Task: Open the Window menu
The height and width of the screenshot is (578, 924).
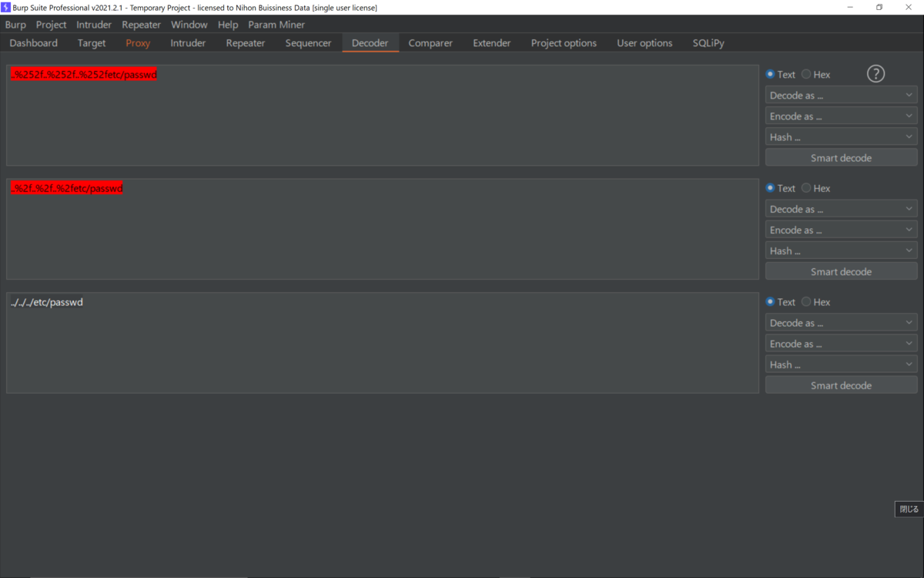Action: click(189, 25)
